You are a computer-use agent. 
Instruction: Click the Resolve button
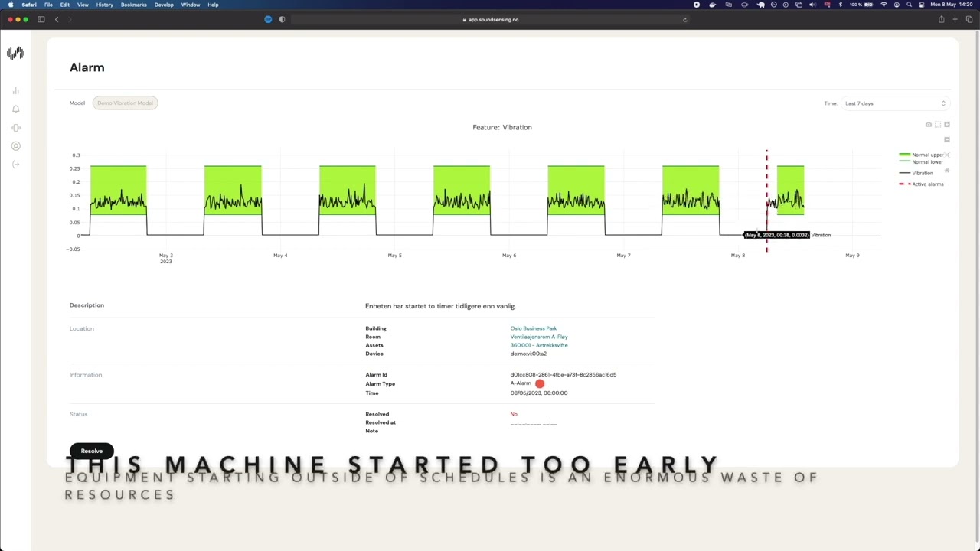[92, 451]
